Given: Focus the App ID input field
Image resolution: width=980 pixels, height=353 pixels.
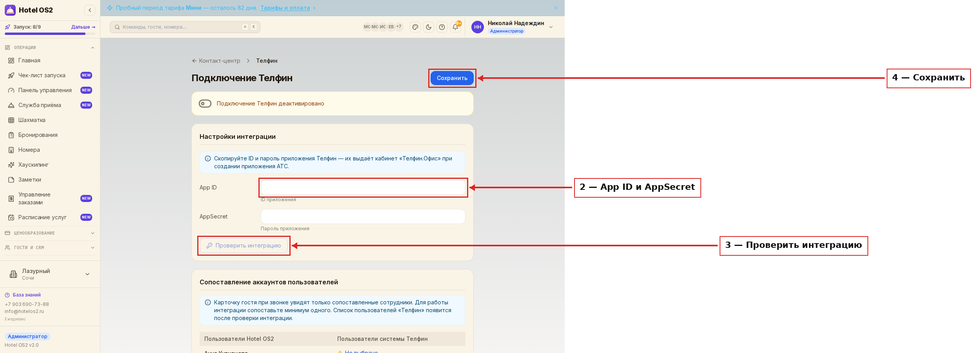Looking at the screenshot, I should (x=363, y=187).
